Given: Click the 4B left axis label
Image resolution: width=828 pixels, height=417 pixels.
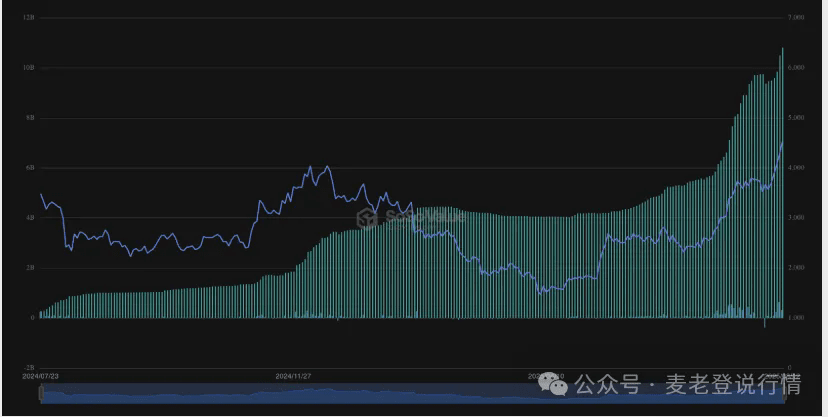Looking at the screenshot, I should 30,217.
